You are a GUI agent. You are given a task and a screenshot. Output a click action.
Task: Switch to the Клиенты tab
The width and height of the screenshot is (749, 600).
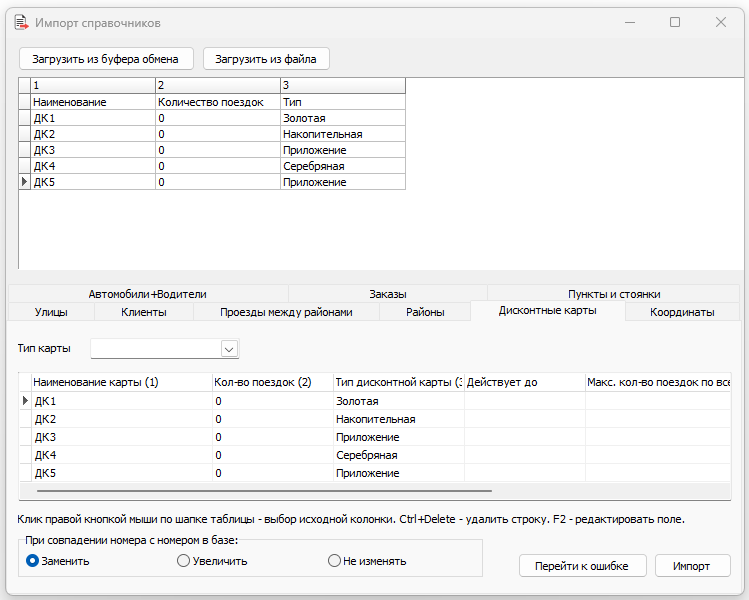(x=143, y=312)
